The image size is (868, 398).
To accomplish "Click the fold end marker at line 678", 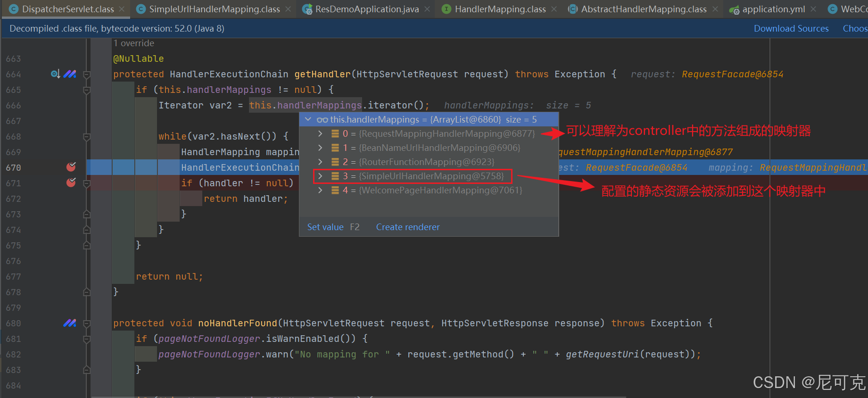I will pos(87,292).
